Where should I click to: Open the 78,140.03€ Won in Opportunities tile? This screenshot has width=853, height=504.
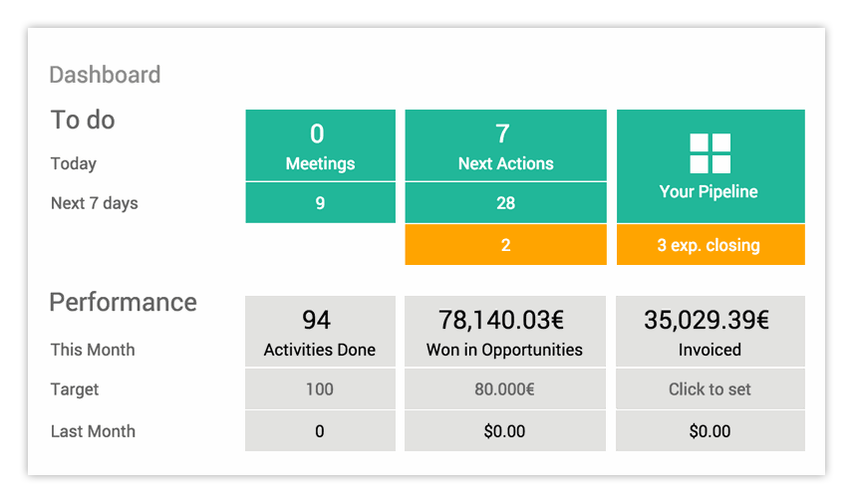tap(505, 332)
